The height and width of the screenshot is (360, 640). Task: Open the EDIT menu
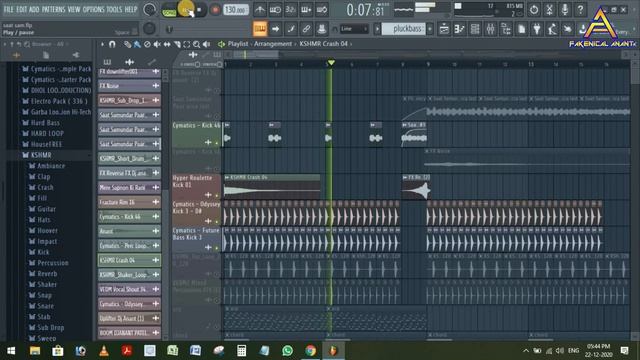coord(22,9)
